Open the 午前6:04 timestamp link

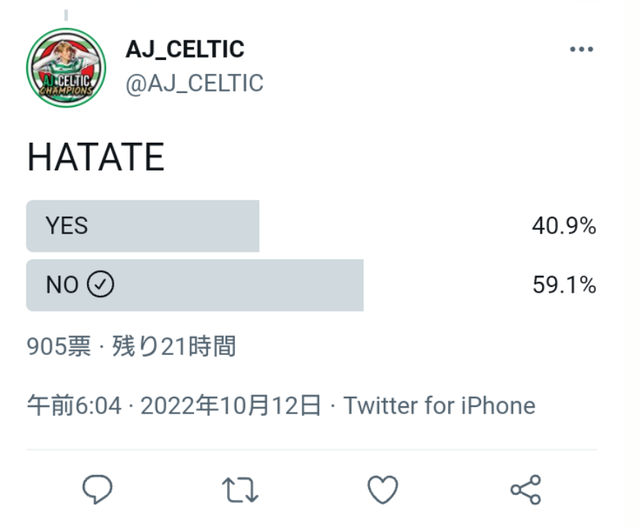[x=74, y=405]
